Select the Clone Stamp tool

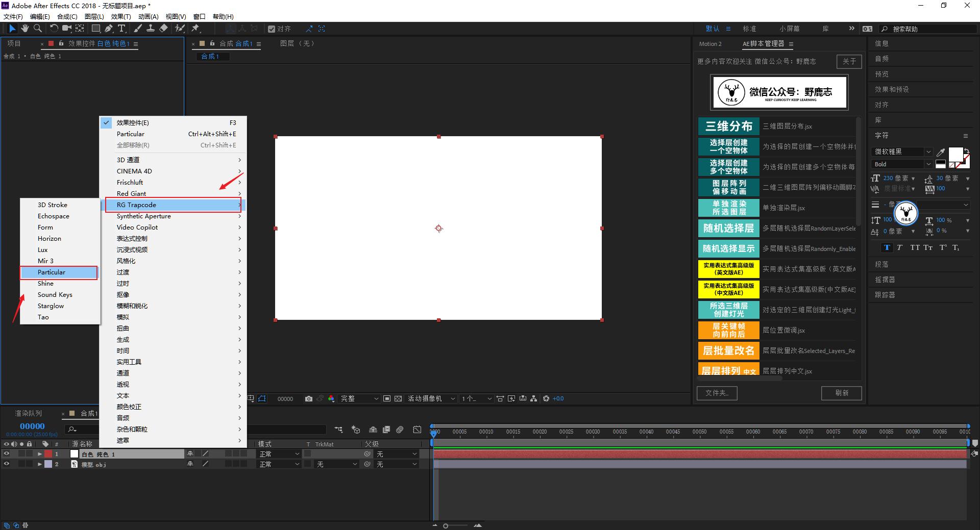coord(151,29)
